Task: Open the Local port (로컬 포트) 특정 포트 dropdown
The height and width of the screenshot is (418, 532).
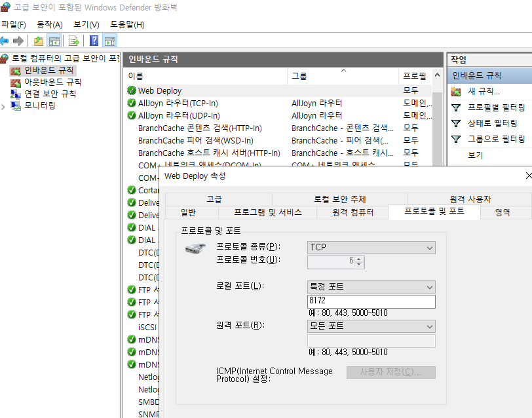Action: pos(371,287)
